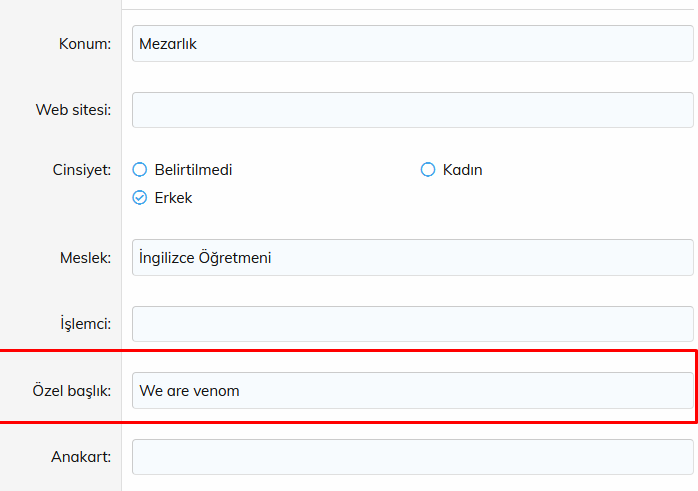Click the Konum input field
Image resolution: width=698 pixels, height=491 pixels.
tap(412, 43)
